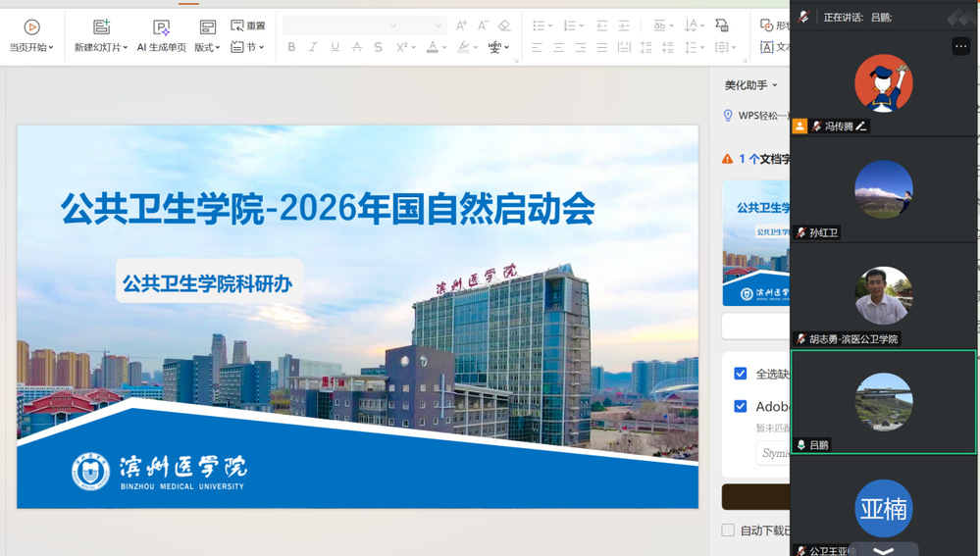
Task: Toggle text shadow S icon
Action: [378, 47]
